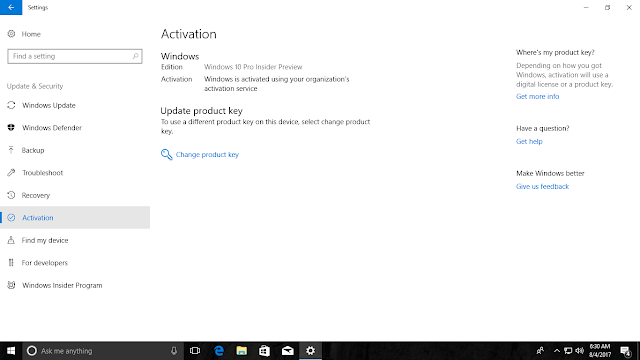The image size is (640, 360).
Task: Launch Microsoft Edge from the taskbar
Action: pyautogui.click(x=219, y=351)
